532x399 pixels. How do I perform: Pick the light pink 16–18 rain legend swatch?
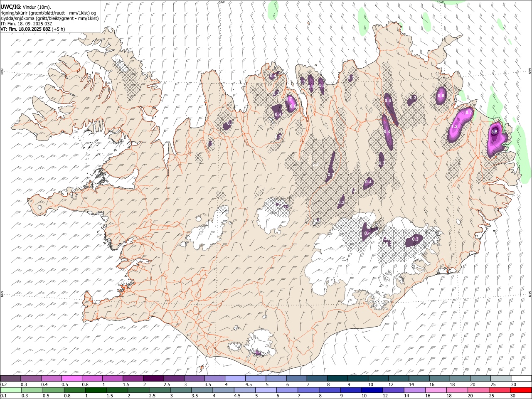click(436, 390)
